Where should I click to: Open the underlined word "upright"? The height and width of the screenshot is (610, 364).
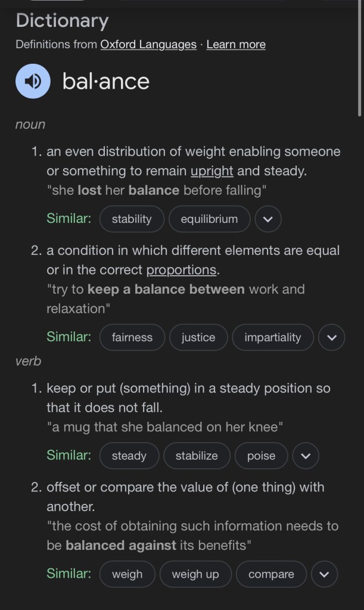211,171
